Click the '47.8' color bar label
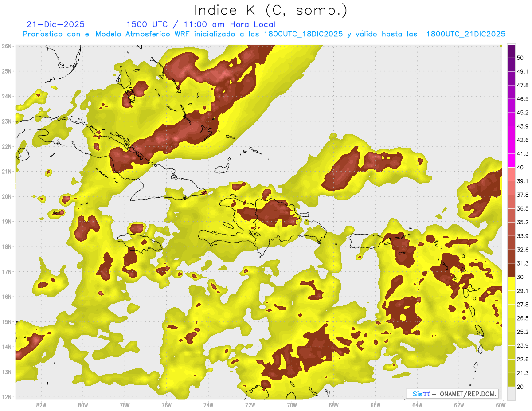Screen dimensions: 532x411 point(523,85)
